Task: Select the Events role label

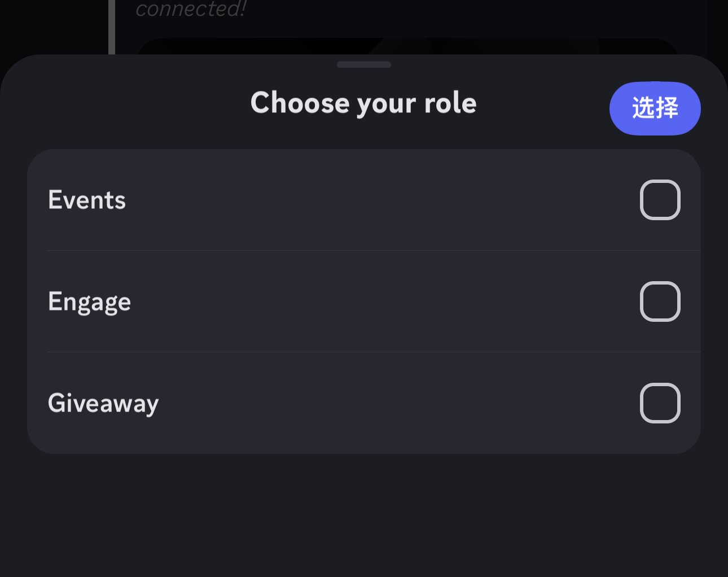Action: [87, 200]
